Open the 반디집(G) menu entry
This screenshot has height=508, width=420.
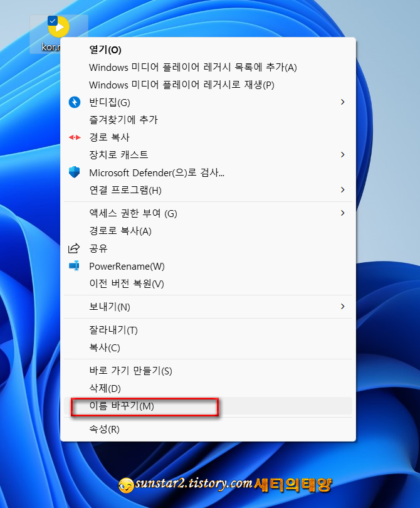(x=208, y=102)
